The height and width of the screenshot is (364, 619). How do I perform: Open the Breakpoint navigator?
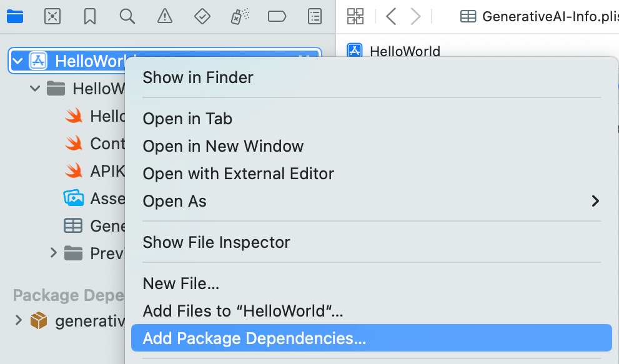(277, 17)
